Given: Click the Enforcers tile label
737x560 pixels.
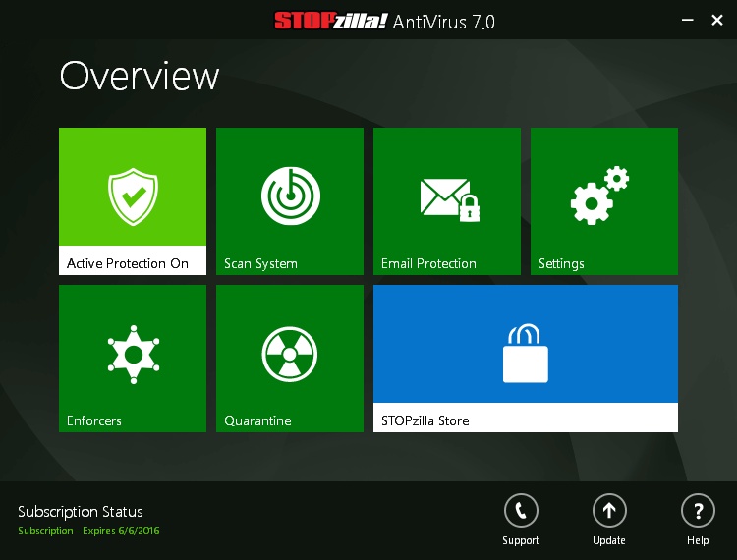Looking at the screenshot, I should [94, 420].
